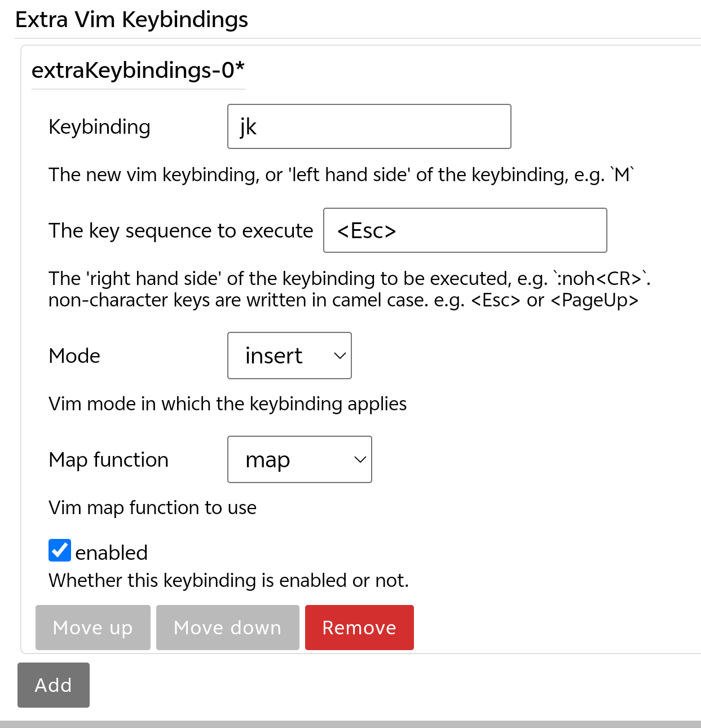Click the 'Vim map function to use' description

[x=152, y=508]
